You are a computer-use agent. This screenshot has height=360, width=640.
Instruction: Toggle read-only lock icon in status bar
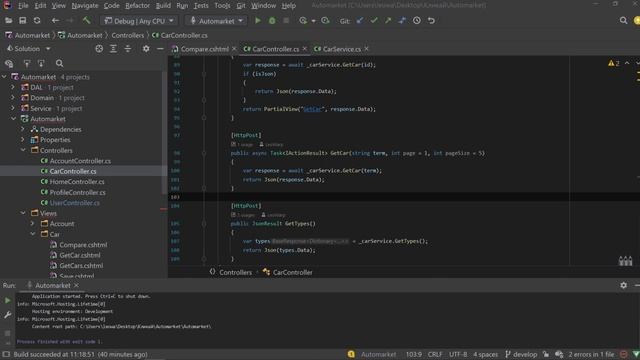[x=546, y=354]
